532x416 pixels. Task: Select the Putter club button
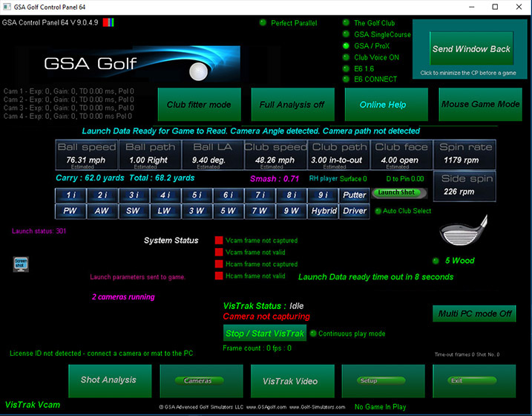click(354, 195)
